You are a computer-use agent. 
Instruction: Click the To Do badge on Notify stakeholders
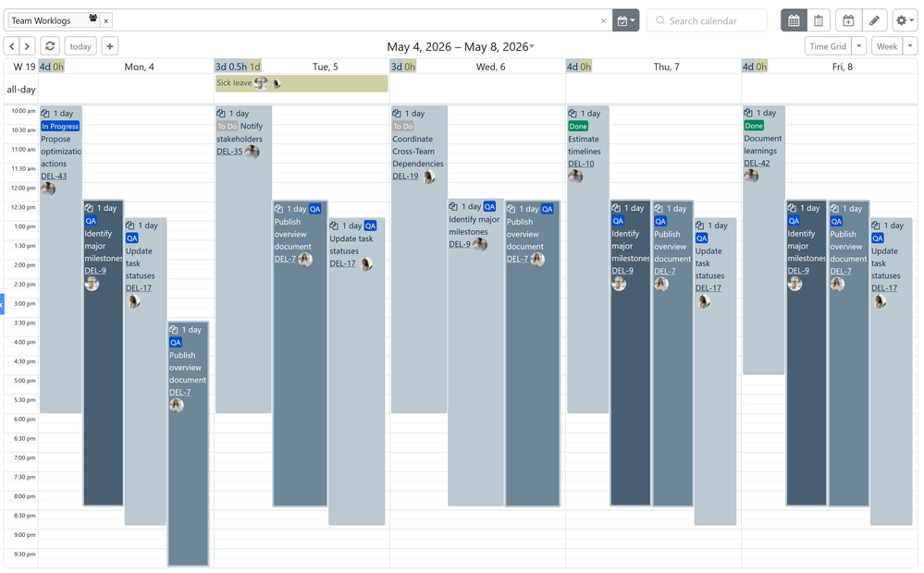[227, 126]
